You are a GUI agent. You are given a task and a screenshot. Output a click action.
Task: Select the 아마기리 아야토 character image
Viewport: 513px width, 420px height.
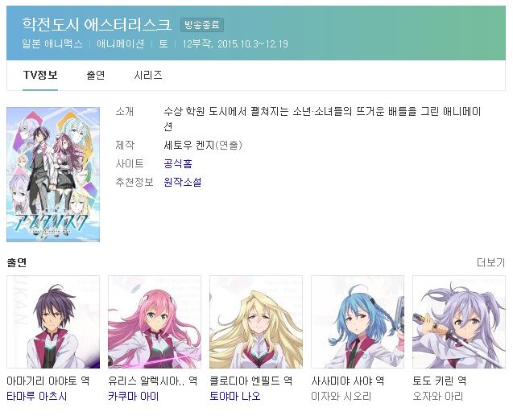click(53, 322)
